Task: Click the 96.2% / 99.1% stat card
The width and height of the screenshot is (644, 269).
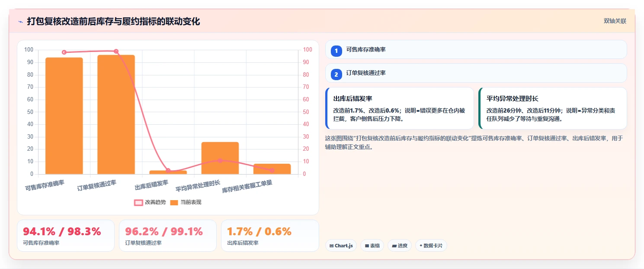Action: click(x=168, y=236)
